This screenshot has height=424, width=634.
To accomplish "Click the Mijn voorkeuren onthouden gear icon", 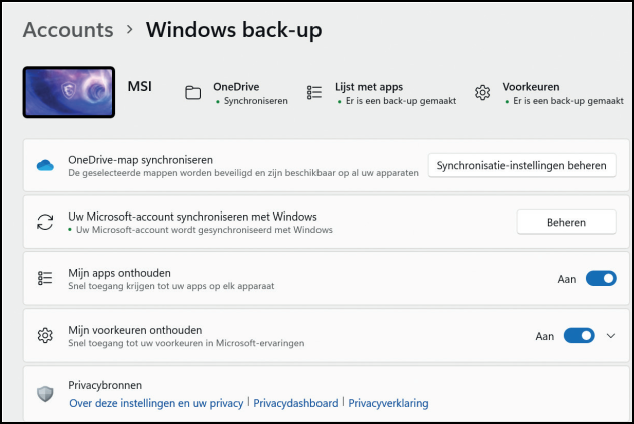I will point(44,336).
